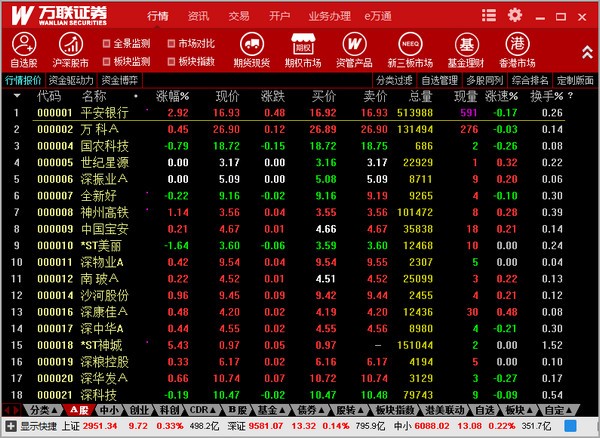Toggle the 板块指数 checkbox in toolbar
The image size is (600, 438).
pyautogui.click(x=171, y=61)
